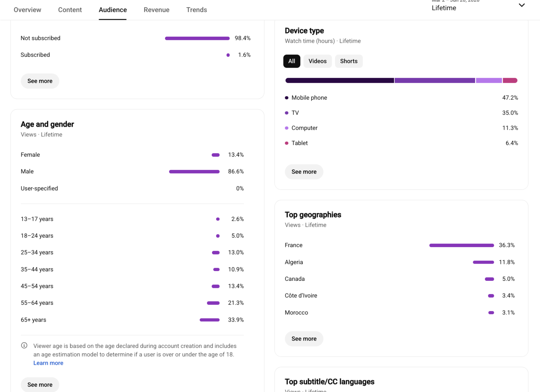Go to the Revenue tab
The height and width of the screenshot is (392, 540).
[x=156, y=10]
